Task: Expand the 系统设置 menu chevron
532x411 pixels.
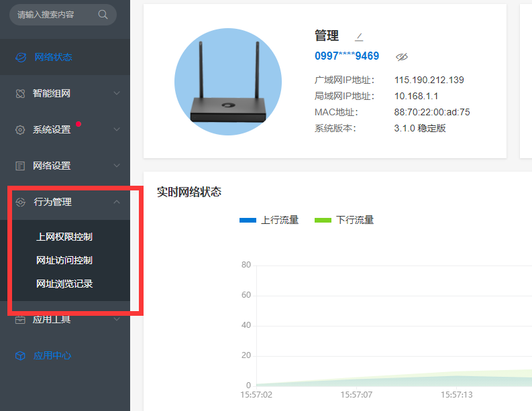Action: tap(117, 129)
